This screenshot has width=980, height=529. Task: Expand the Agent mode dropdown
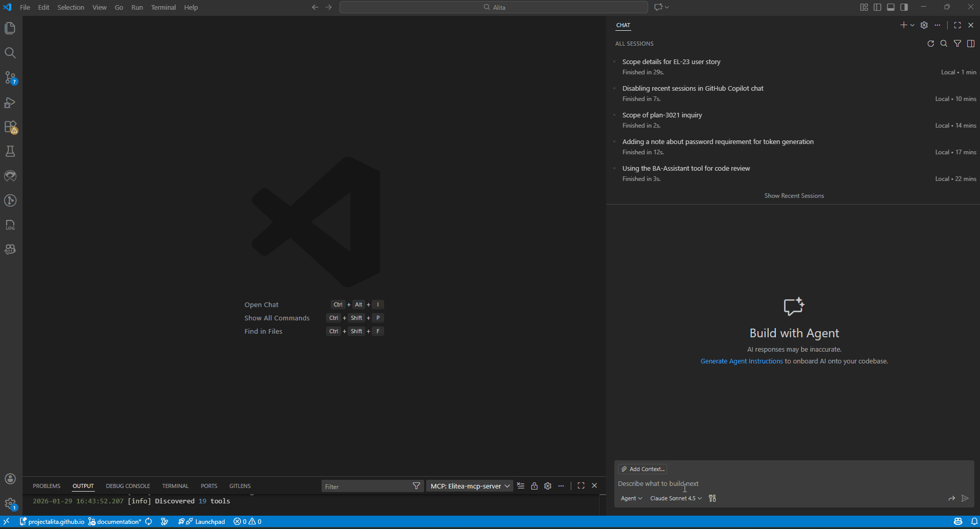pyautogui.click(x=631, y=498)
